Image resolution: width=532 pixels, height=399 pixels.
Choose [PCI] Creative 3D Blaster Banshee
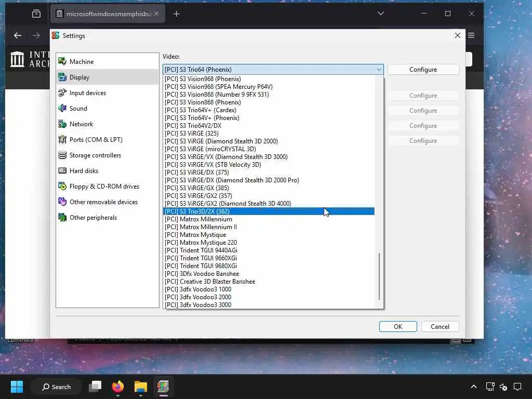269,282
